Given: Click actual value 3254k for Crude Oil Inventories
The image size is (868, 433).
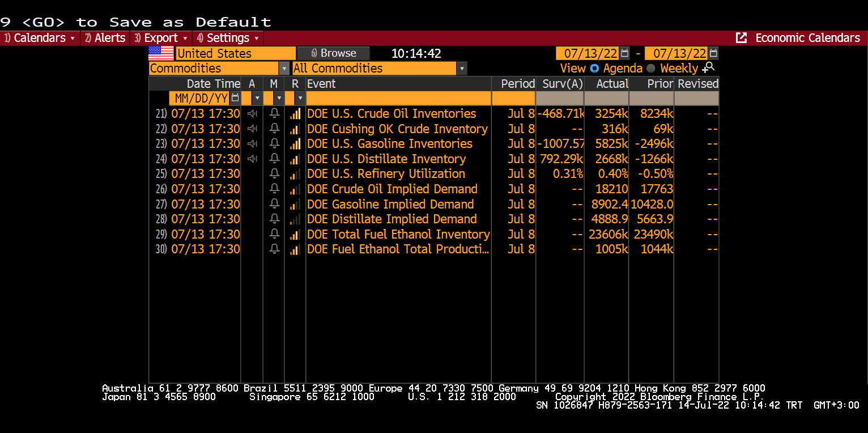Looking at the screenshot, I should coord(611,114).
